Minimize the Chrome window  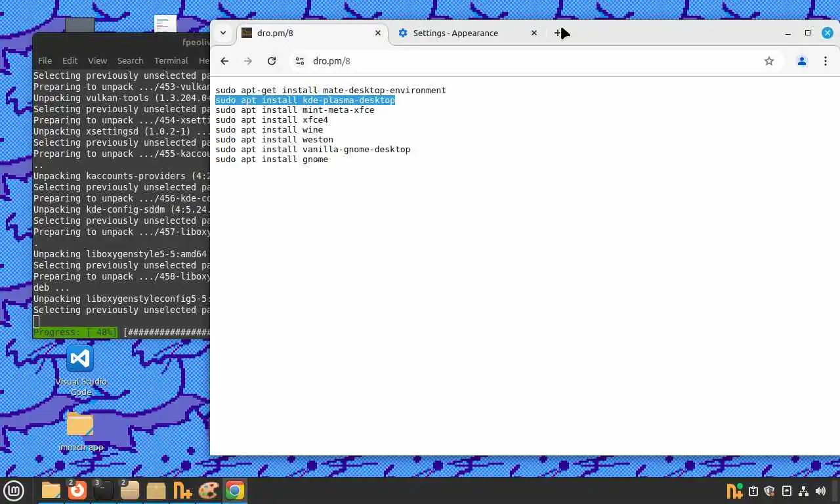coord(788,33)
